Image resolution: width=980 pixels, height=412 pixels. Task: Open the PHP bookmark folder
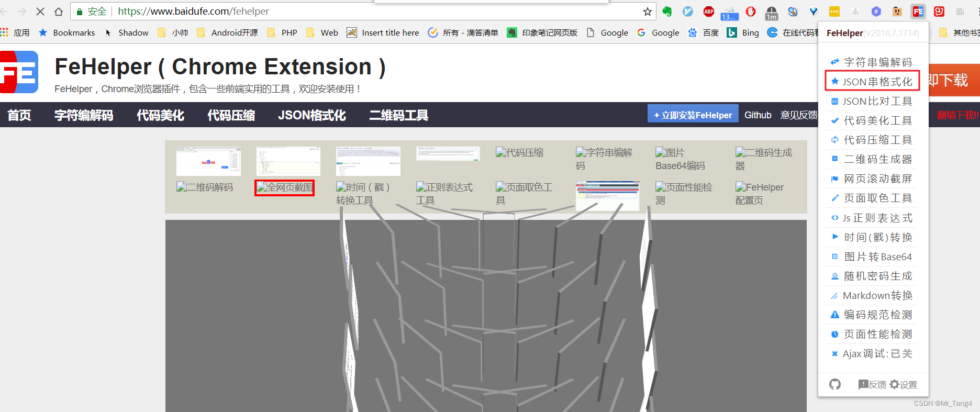pyautogui.click(x=282, y=32)
